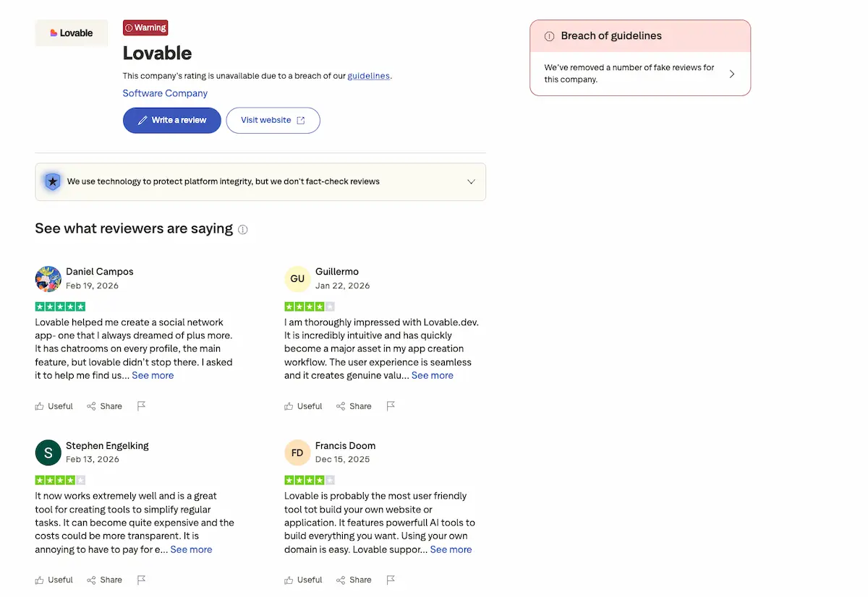Expand the platform integrity notice chevron
Image resolution: width=868 pixels, height=597 pixels.
(471, 181)
